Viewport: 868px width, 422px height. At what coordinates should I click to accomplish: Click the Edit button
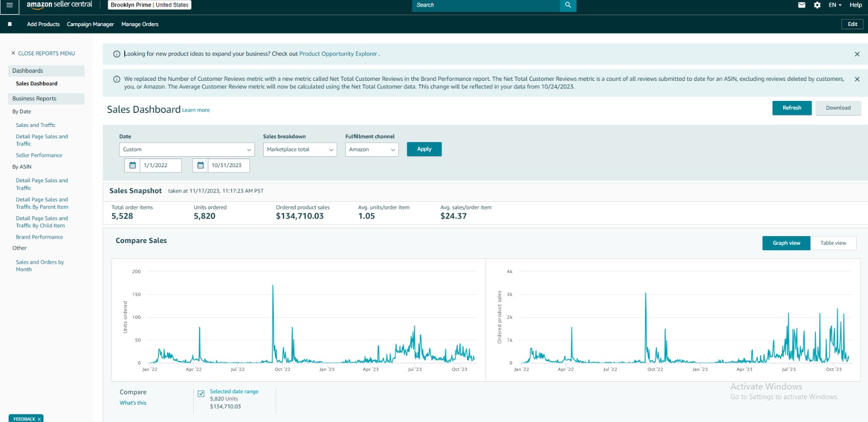pos(852,24)
